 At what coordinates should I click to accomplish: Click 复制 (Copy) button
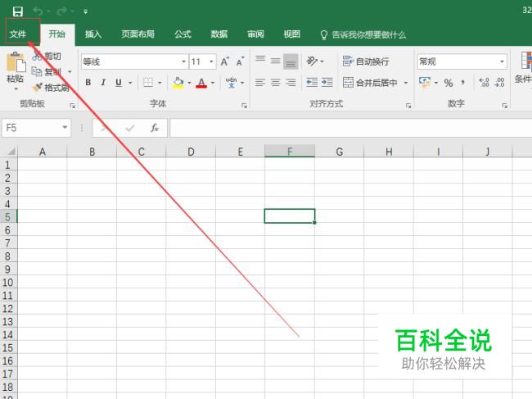pos(47,71)
